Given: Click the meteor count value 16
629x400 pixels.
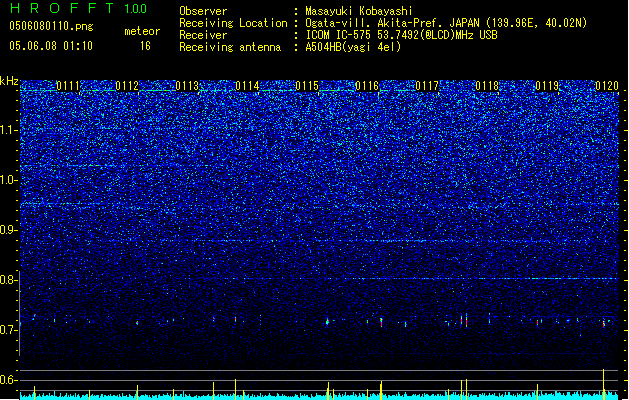Looking at the screenshot, I should pyautogui.click(x=145, y=46).
